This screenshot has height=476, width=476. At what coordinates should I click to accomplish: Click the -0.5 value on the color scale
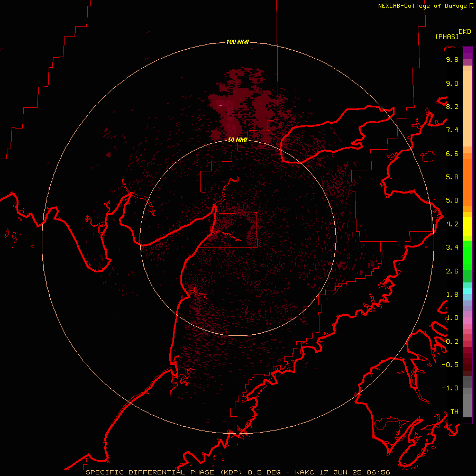pos(450,365)
